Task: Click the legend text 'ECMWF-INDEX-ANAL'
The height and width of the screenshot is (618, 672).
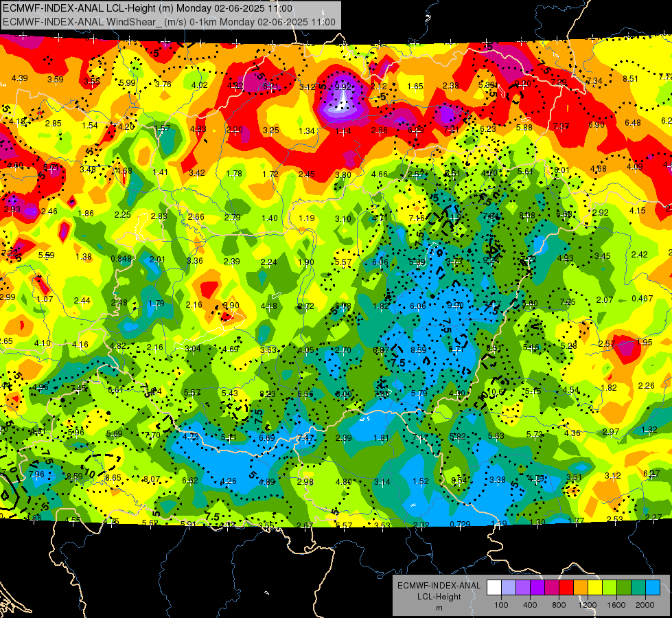Action: click(439, 586)
